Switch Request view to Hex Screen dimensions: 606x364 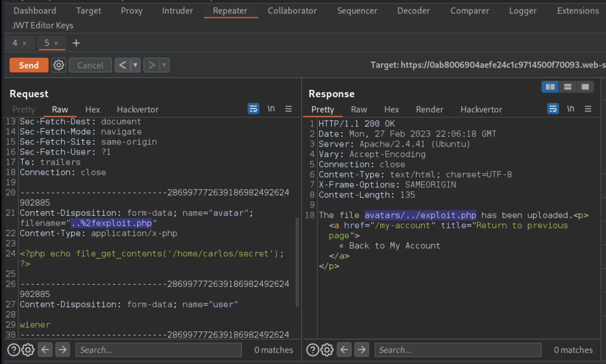click(x=93, y=110)
